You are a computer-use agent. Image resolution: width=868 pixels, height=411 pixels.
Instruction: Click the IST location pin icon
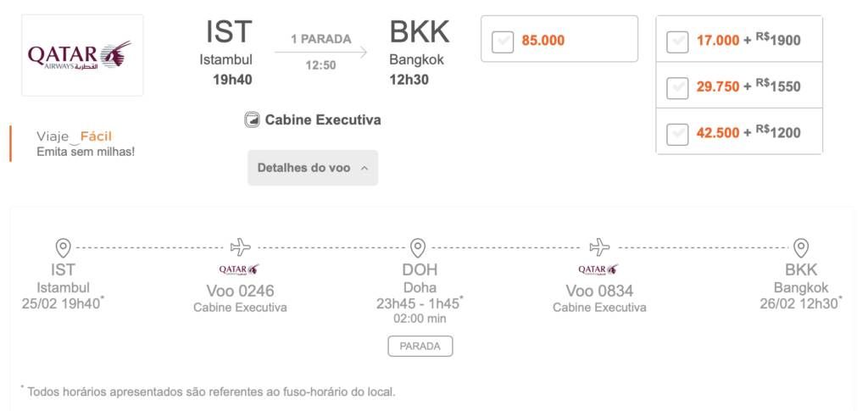click(x=63, y=247)
